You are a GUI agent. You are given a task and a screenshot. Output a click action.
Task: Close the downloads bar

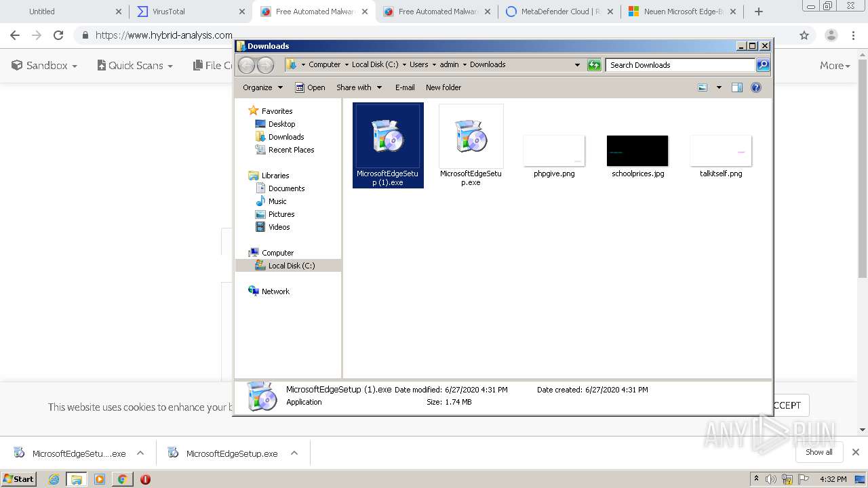[x=856, y=452]
